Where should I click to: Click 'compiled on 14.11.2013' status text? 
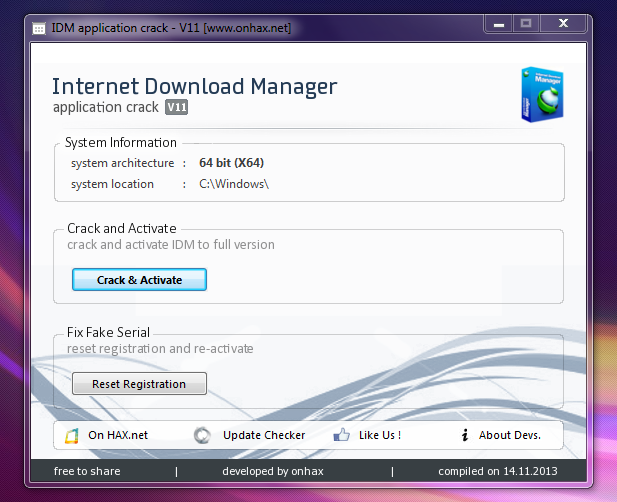tap(498, 471)
